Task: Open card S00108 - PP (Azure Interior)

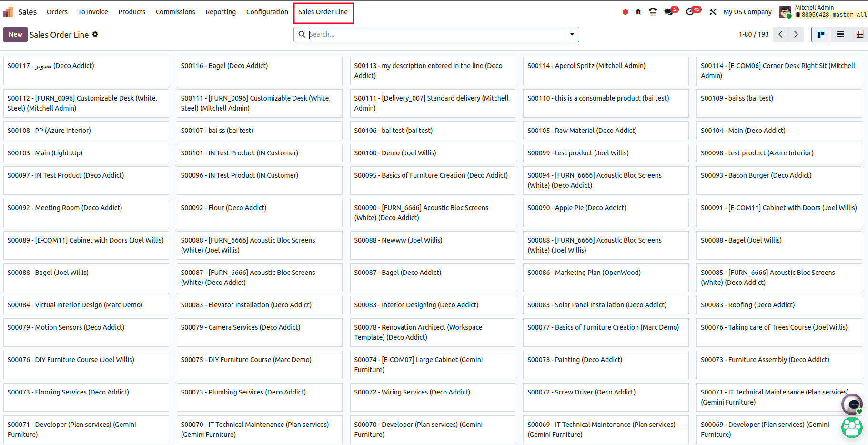Action: 86,131
